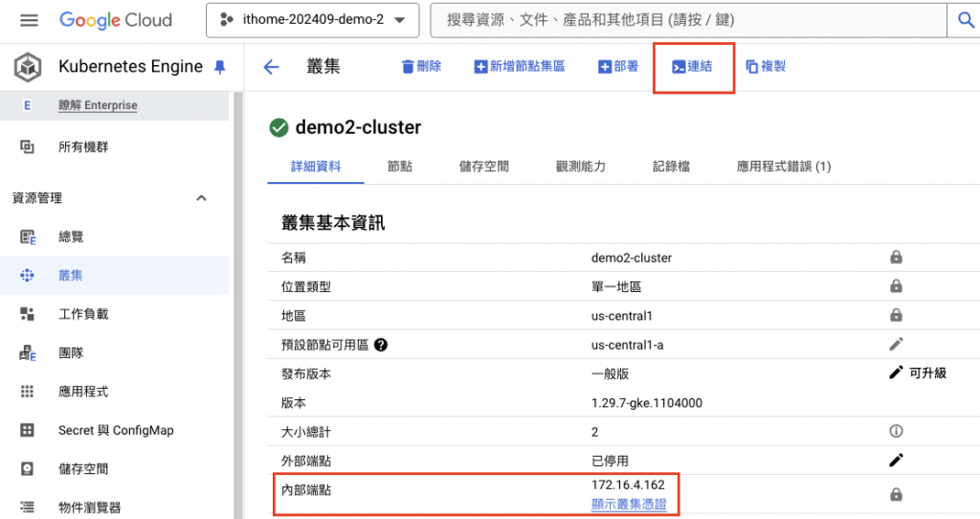
Task: Click info icon in 大小總計 row
Action: point(896,431)
